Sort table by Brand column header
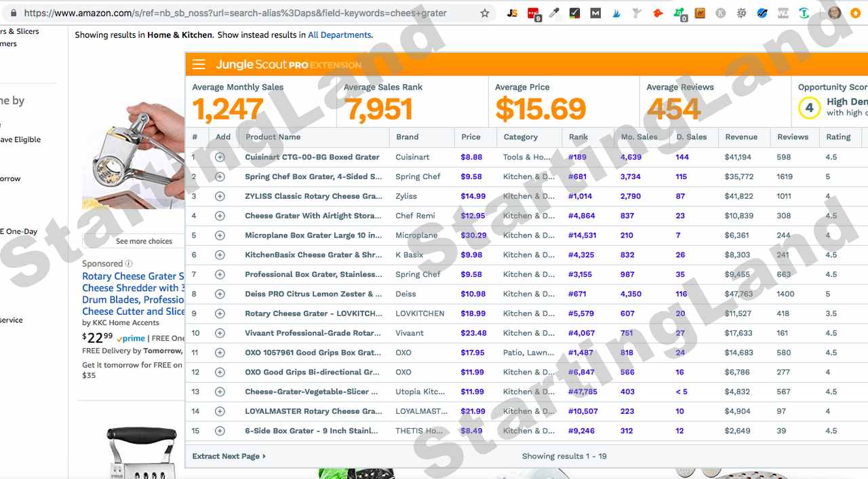This screenshot has width=868, height=479. (407, 137)
